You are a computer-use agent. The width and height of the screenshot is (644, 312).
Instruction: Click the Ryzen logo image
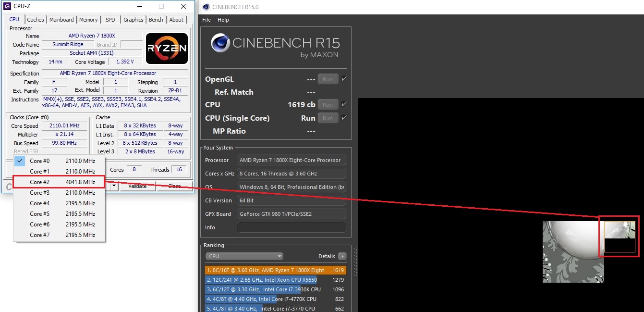pos(167,49)
